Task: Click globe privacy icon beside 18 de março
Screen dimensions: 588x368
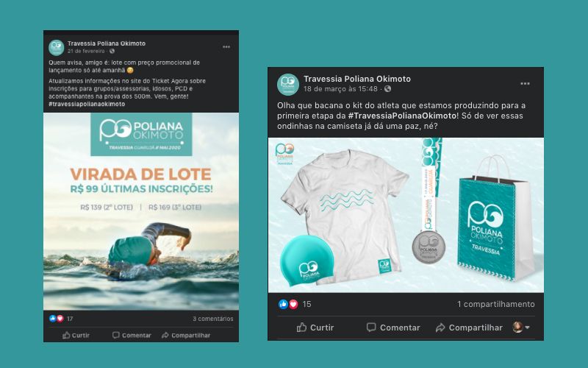Action: pyautogui.click(x=388, y=88)
